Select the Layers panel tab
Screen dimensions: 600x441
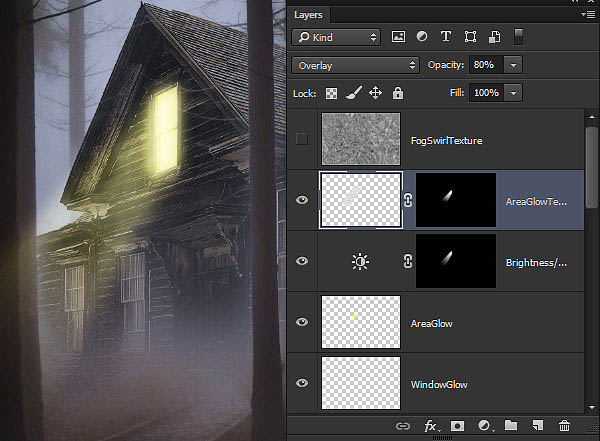[x=308, y=15]
